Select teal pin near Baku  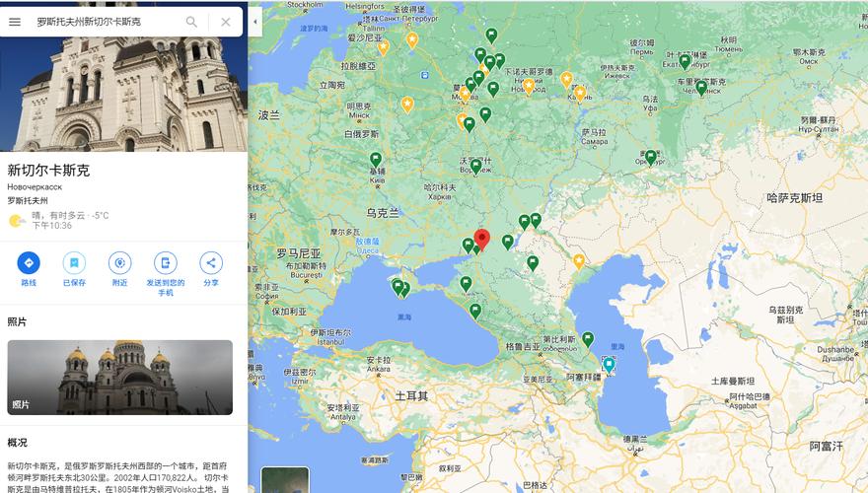click(x=609, y=365)
